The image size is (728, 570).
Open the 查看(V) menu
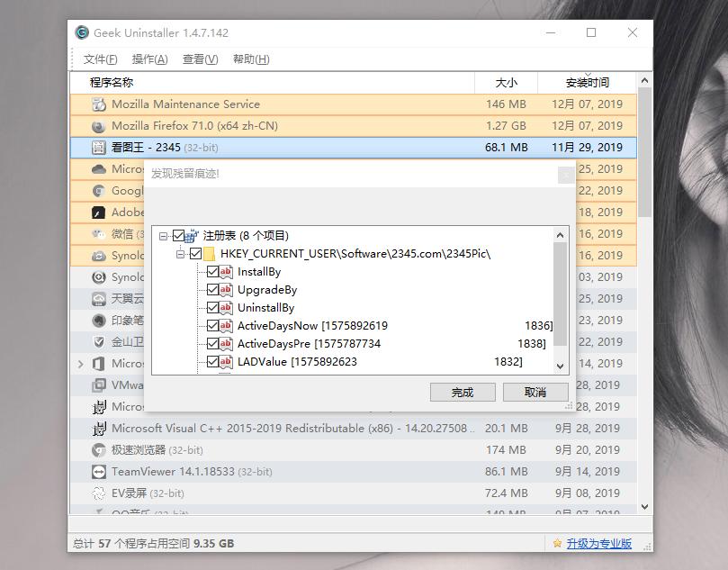pyautogui.click(x=200, y=59)
